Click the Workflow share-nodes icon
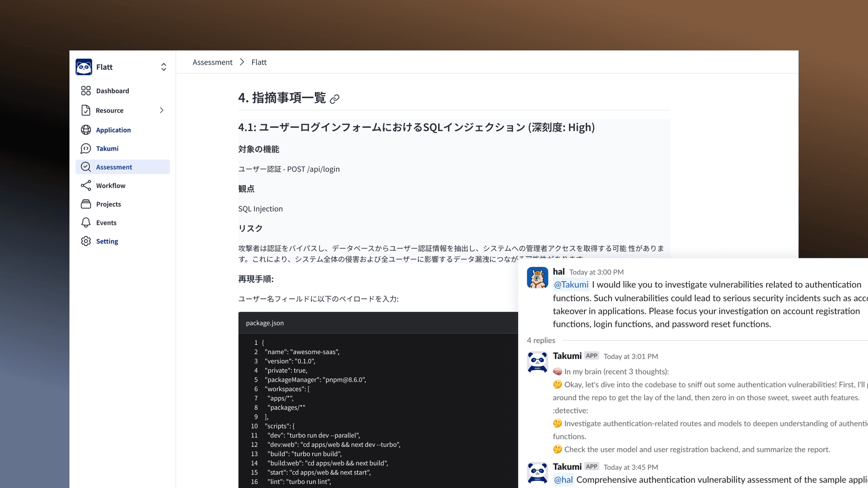 (86, 186)
